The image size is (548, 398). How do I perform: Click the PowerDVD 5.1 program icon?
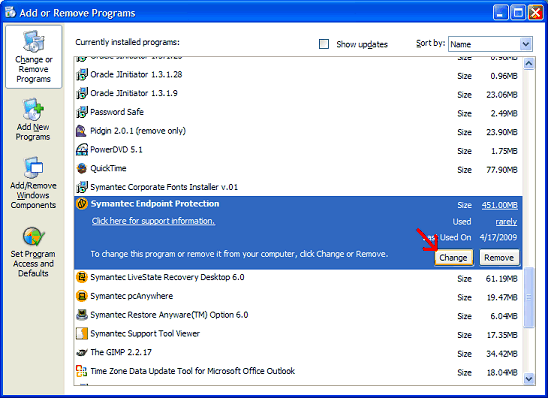82,150
